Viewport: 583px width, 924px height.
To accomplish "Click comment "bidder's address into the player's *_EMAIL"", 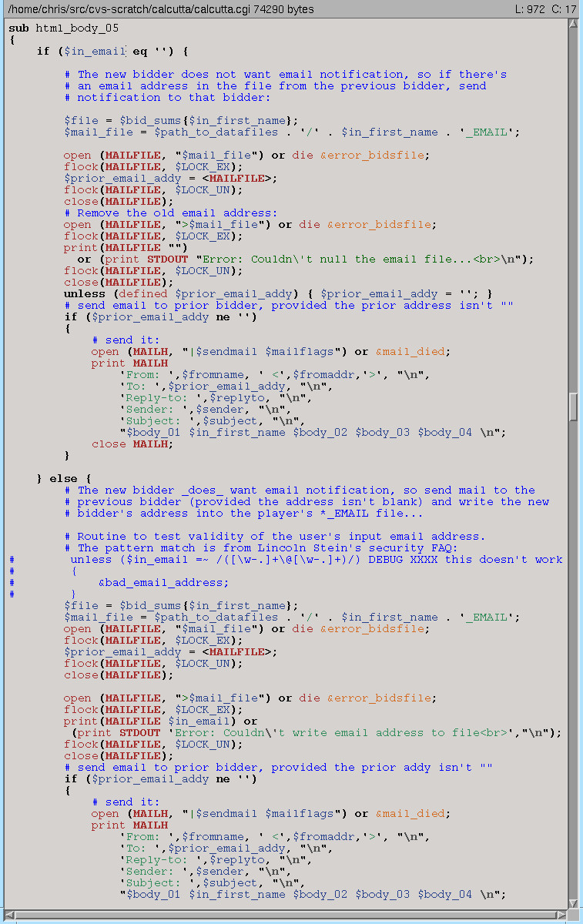I will 244,513.
